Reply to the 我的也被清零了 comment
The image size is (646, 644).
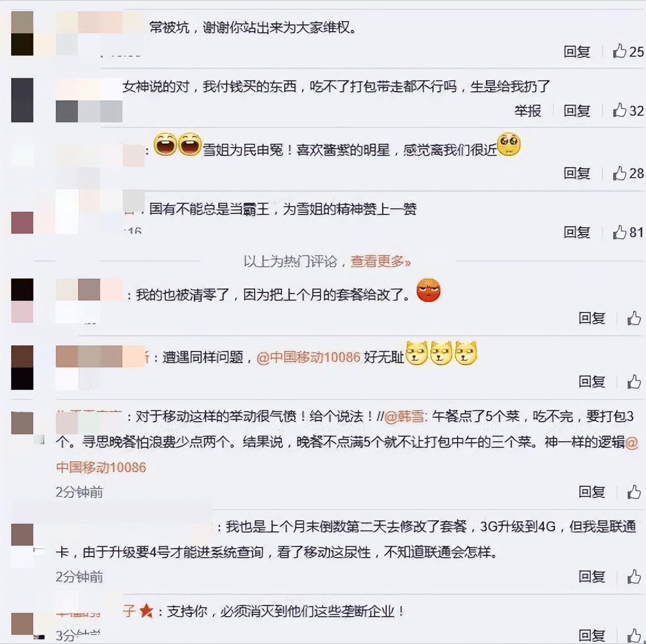pyautogui.click(x=591, y=318)
